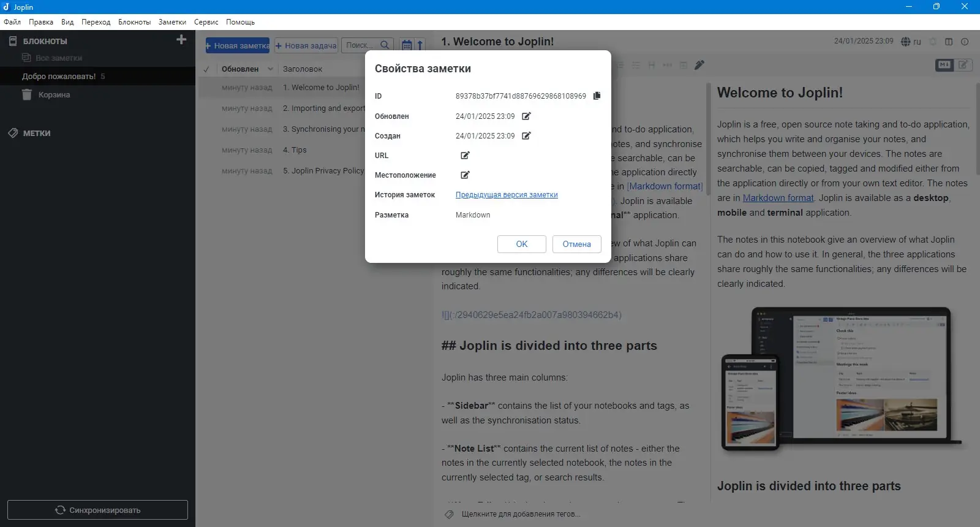The width and height of the screenshot is (980, 527).
Task: Copy the note ID to clipboard
Action: [x=597, y=96]
